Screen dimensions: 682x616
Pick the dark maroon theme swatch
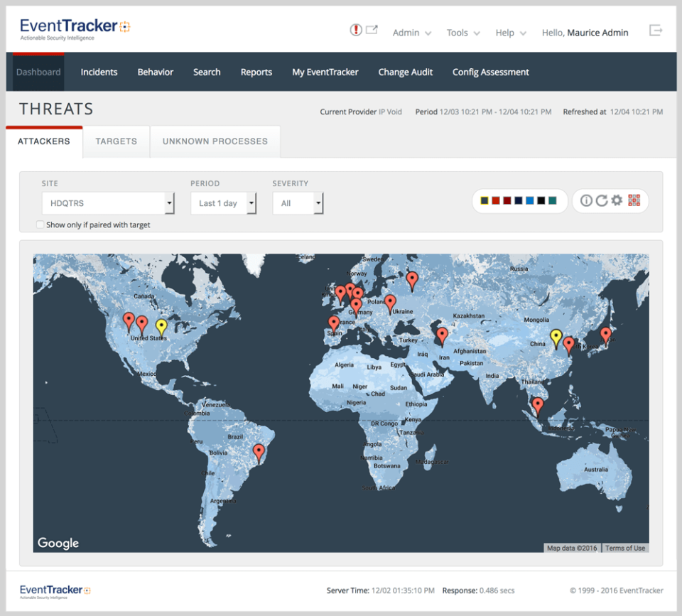507,200
